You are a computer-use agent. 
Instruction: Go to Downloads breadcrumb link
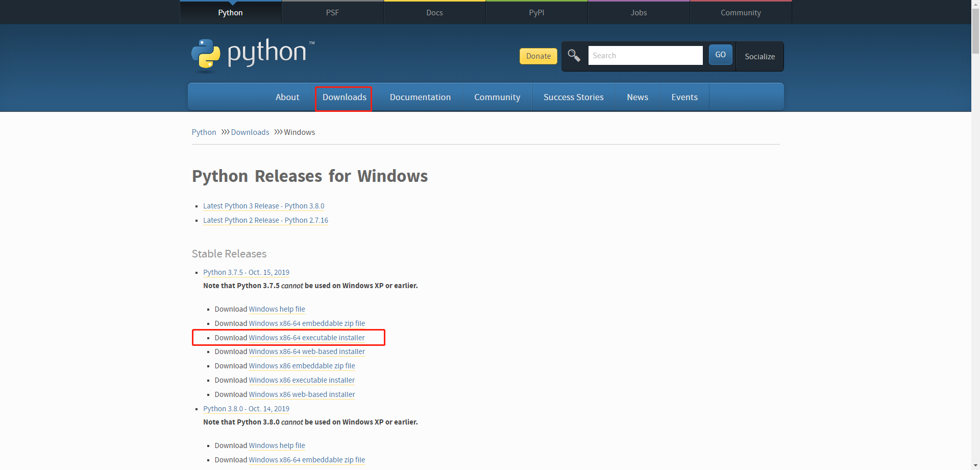[250, 132]
